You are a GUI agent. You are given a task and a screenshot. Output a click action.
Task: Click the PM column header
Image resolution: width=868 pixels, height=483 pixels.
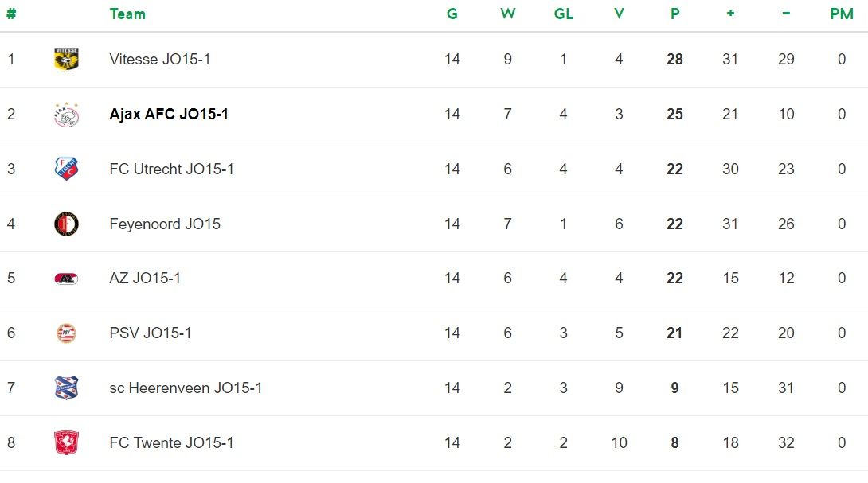pos(841,14)
